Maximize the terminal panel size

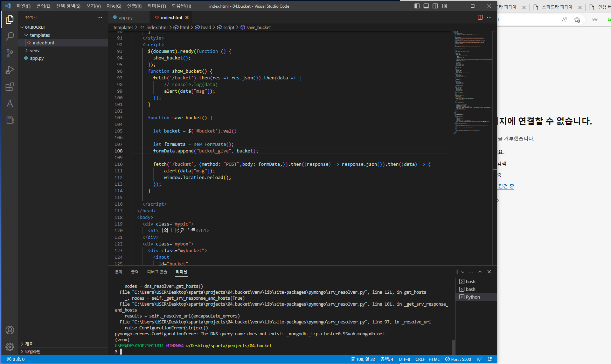480,272
